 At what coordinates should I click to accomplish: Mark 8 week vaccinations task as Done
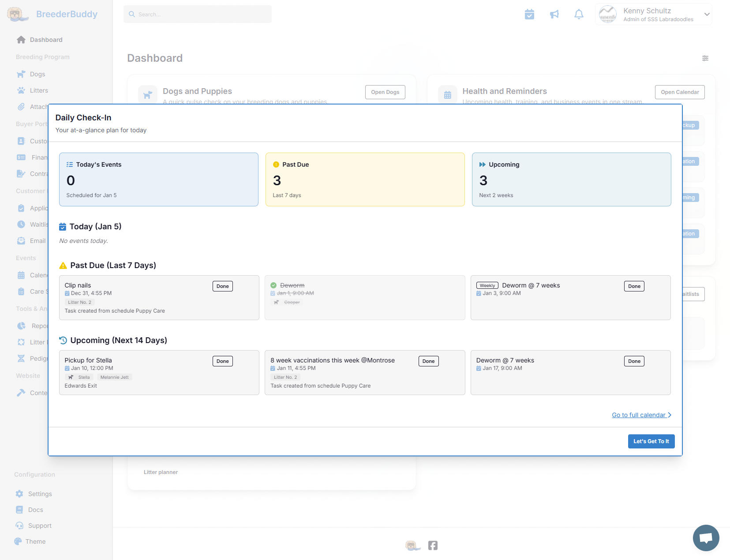428,361
